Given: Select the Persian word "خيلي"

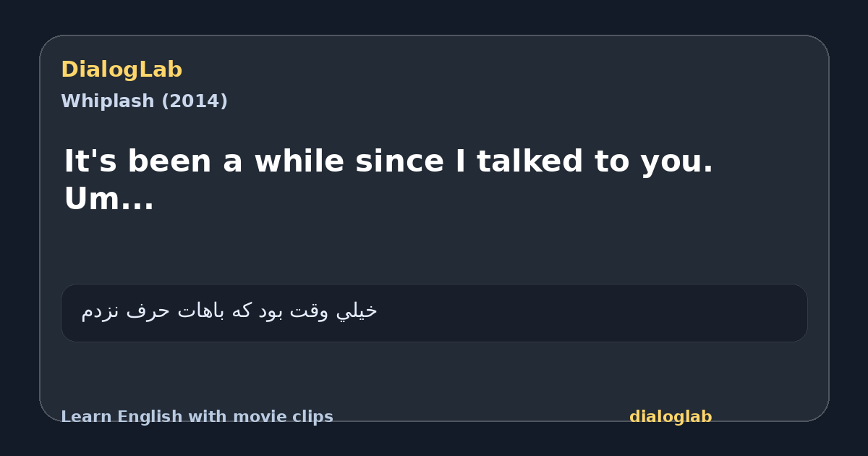Looking at the screenshot, I should (x=357, y=311).
